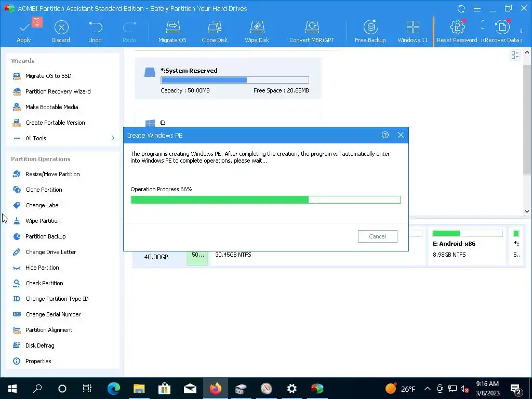This screenshot has width=532, height=399.
Task: Click the Operation Progress bar
Action: [265, 200]
